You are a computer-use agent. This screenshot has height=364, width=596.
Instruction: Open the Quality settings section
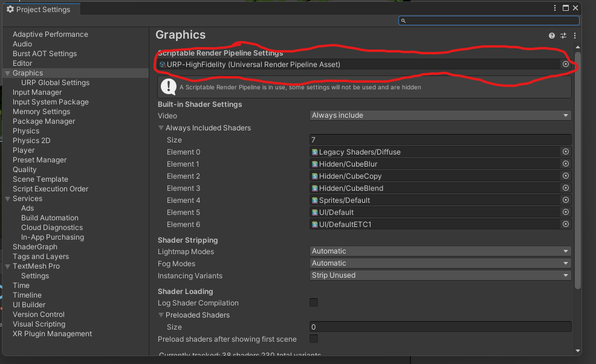24,169
